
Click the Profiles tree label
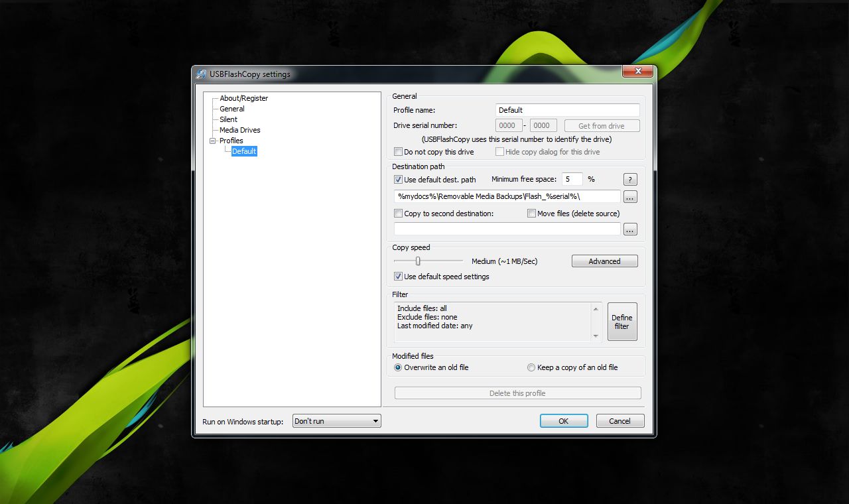[231, 141]
